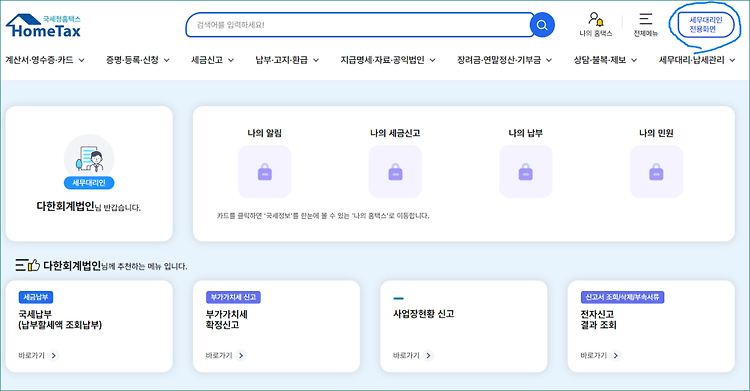Click 바로가기 link on 국세납부 card
This screenshot has width=750, height=391.
(x=32, y=356)
